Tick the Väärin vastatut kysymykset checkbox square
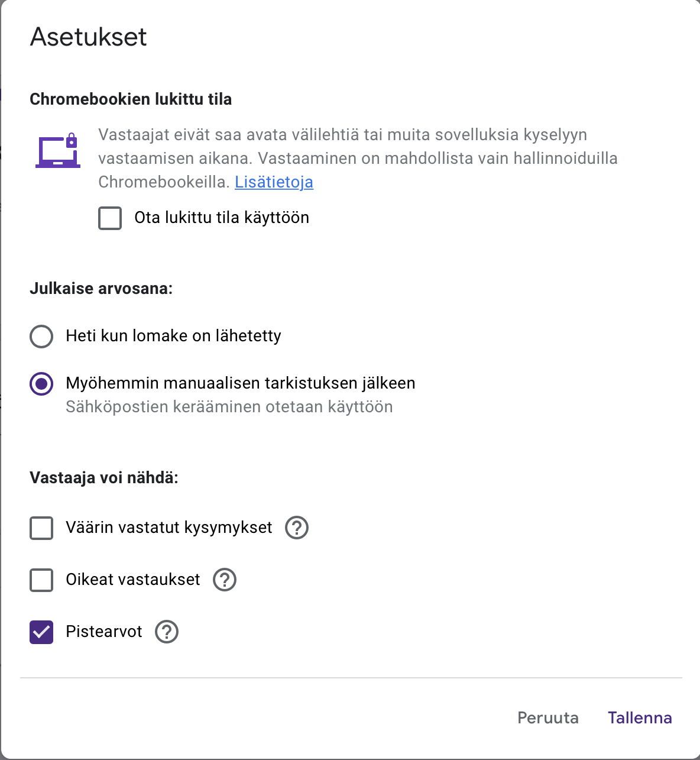Viewport: 700px width, 760px height. 41,528
